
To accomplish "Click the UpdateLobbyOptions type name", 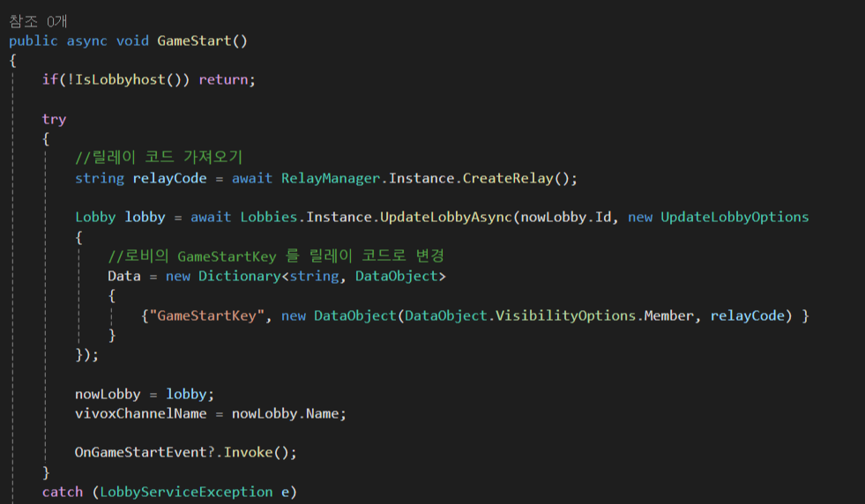I will (735, 218).
